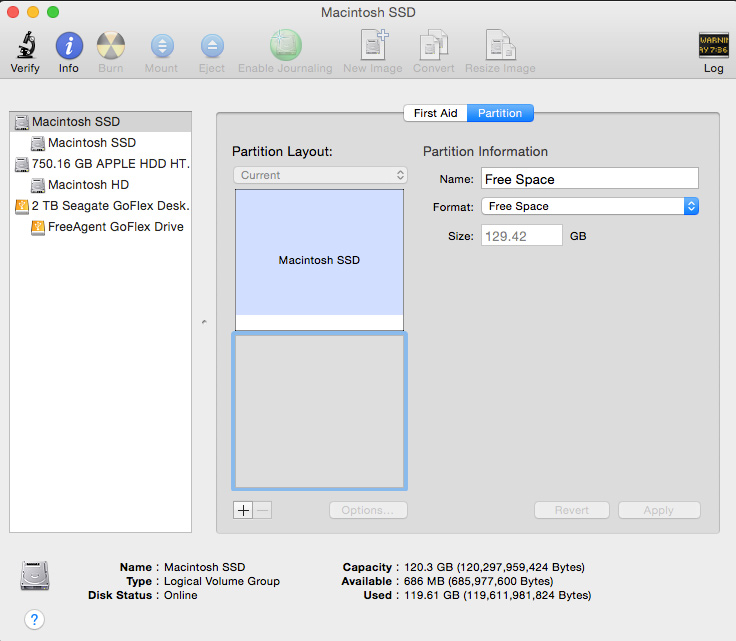
Task: Click the green zoom window button
Action: pos(53,12)
